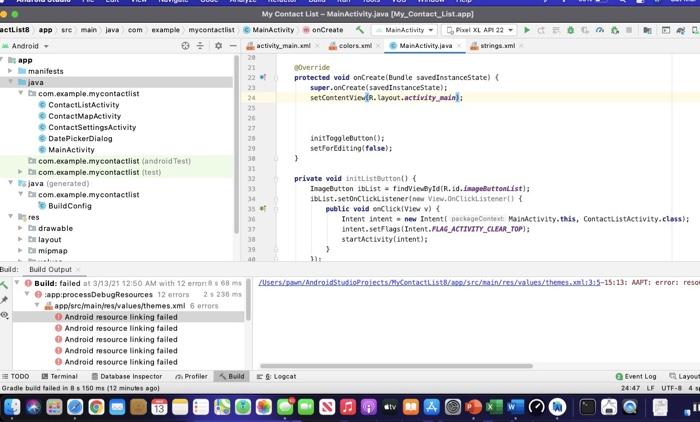Expand the mipmap folder
The width and height of the screenshot is (700, 422).
coord(20,250)
